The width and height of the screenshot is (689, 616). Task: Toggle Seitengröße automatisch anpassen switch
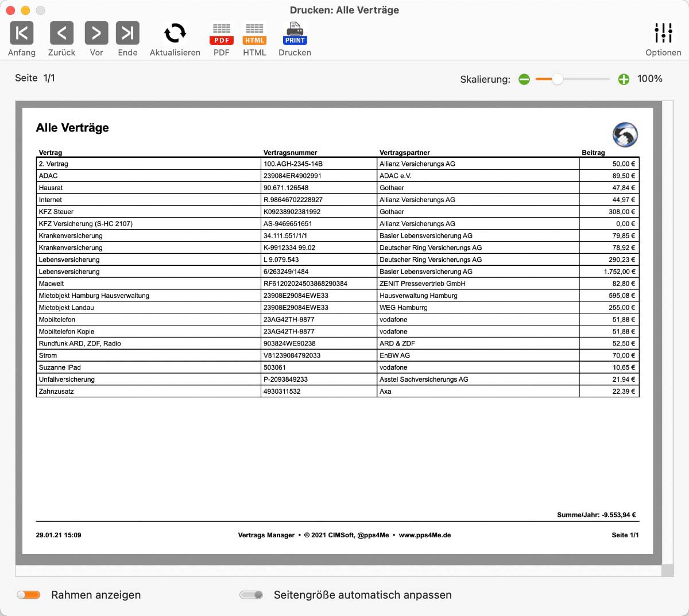(x=251, y=595)
